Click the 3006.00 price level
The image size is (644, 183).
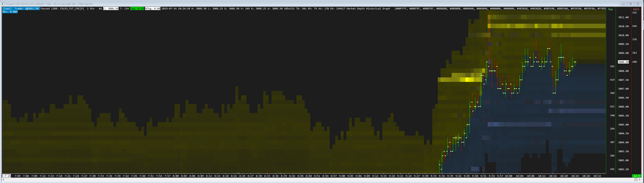pos(623,107)
